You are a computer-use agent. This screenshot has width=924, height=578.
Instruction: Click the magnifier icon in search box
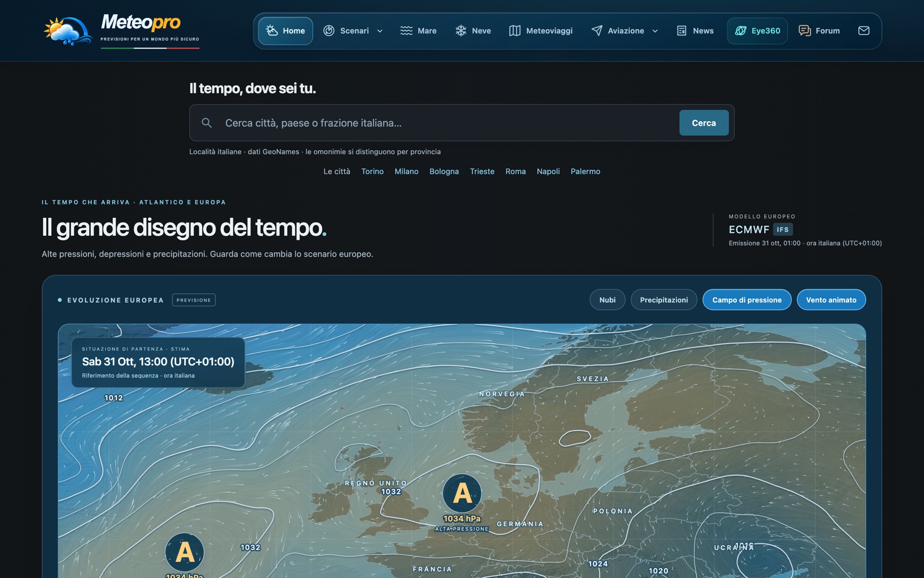point(207,123)
